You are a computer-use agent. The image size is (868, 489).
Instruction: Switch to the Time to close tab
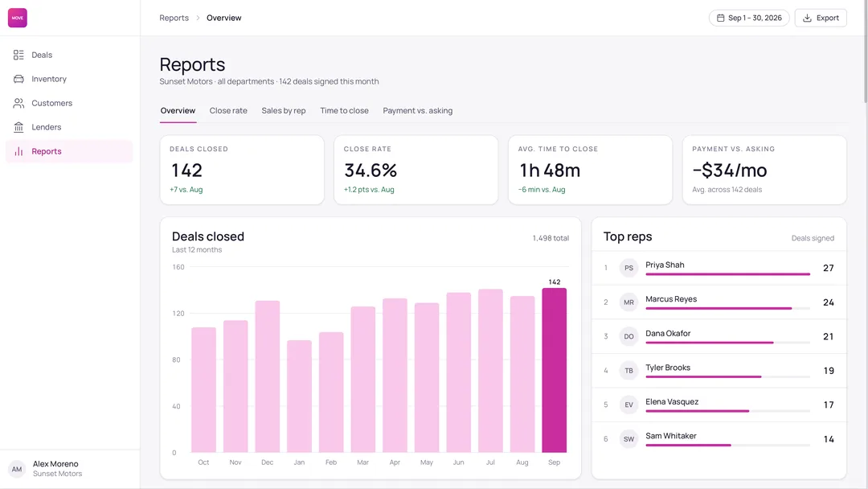point(344,111)
